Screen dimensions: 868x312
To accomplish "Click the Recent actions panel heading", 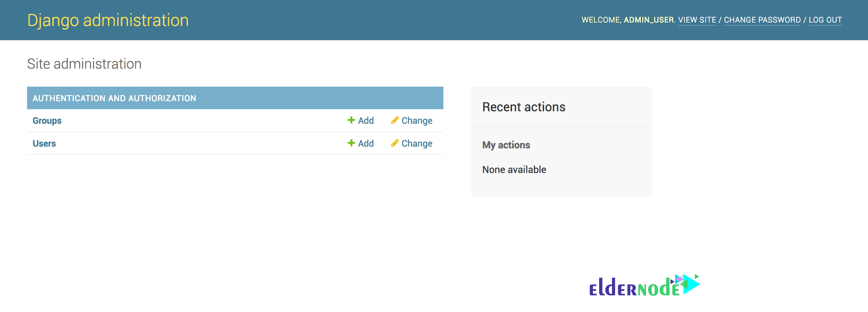I will (524, 107).
